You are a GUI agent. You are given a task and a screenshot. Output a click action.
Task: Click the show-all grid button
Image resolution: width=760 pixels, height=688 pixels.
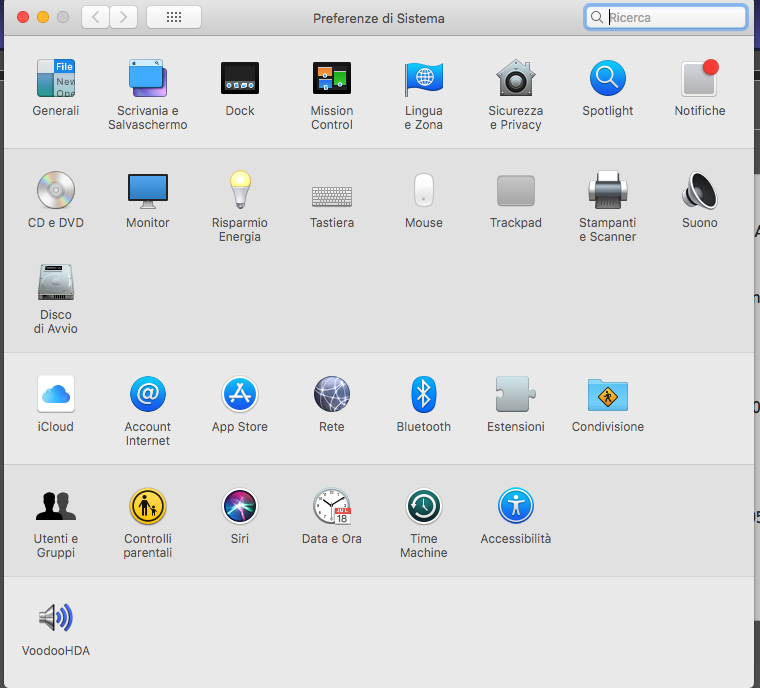174,18
